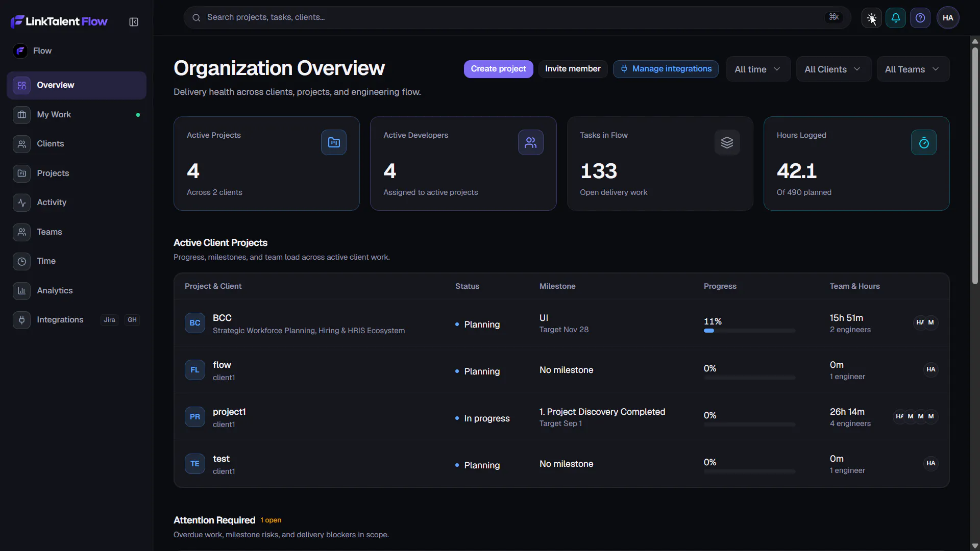The image size is (980, 551).
Task: Open My Work in sidebar
Action: (77, 115)
